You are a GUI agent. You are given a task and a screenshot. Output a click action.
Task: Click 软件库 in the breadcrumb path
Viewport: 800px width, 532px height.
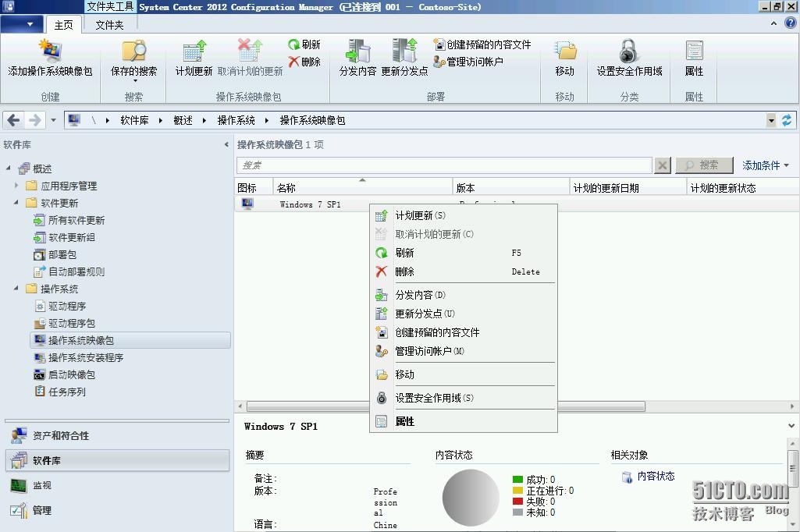tap(135, 120)
